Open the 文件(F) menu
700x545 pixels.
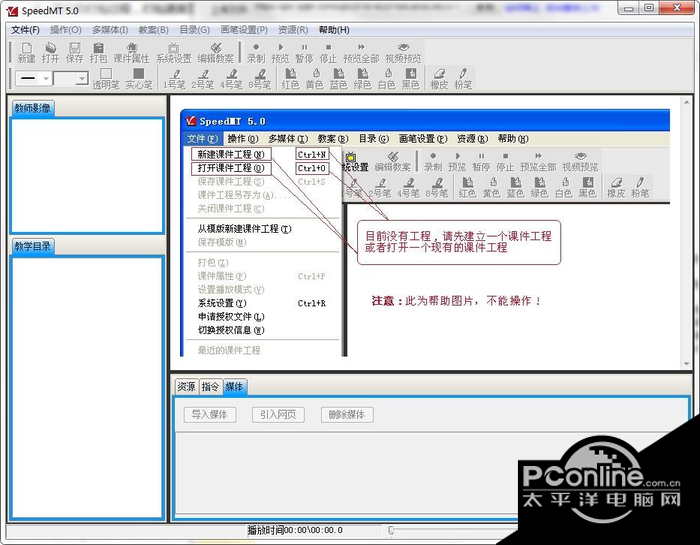[x=25, y=30]
